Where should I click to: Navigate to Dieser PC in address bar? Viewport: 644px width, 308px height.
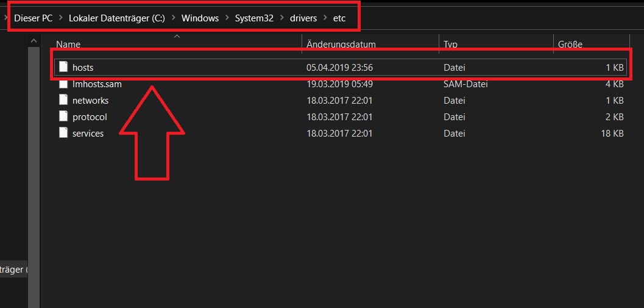click(34, 18)
